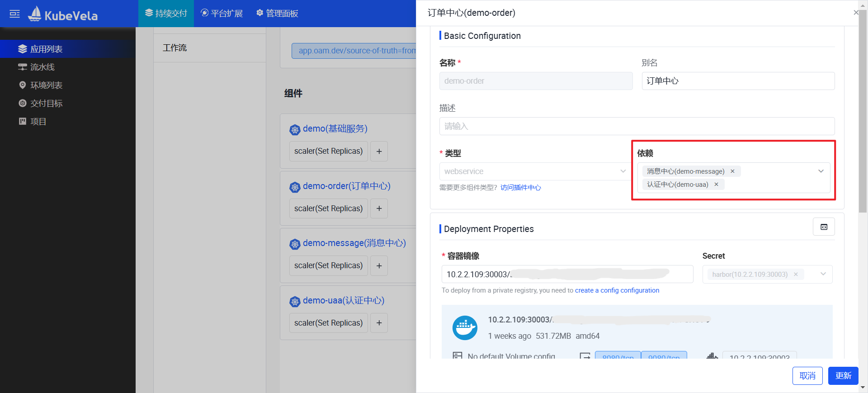Click Kubernetes icon beside demo-uaa
The width and height of the screenshot is (868, 393).
pos(295,302)
